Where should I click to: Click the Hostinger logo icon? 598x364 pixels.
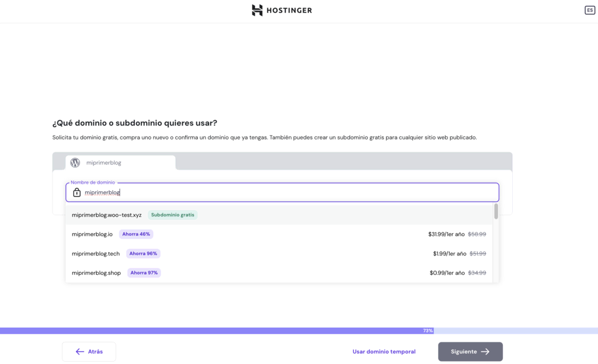coord(258,10)
